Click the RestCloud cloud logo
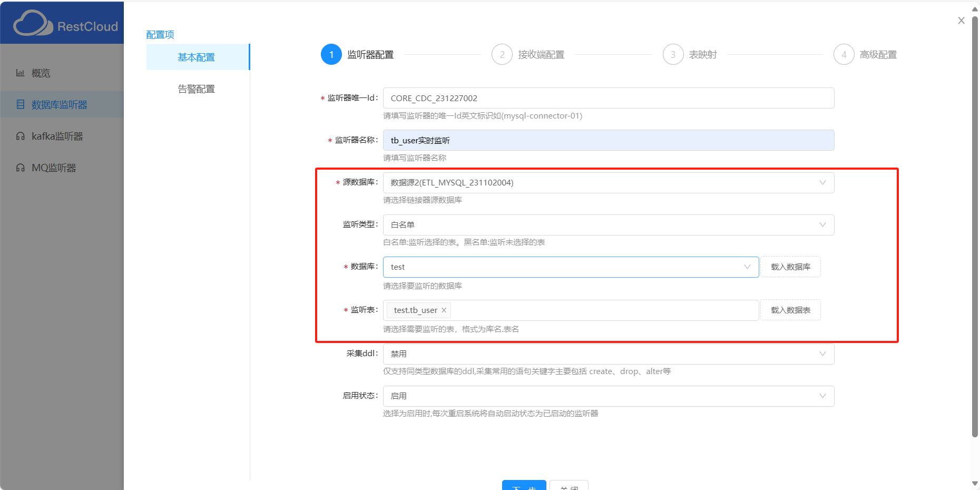 (33, 23)
